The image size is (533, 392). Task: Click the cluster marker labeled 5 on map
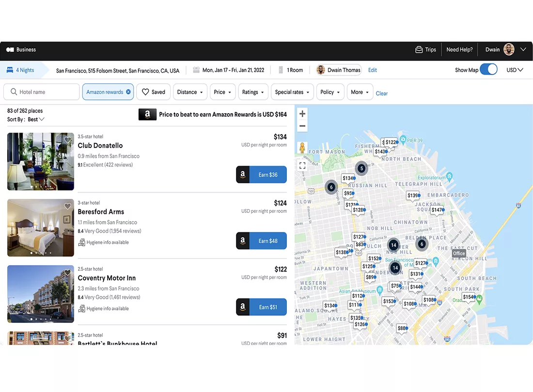361,168
